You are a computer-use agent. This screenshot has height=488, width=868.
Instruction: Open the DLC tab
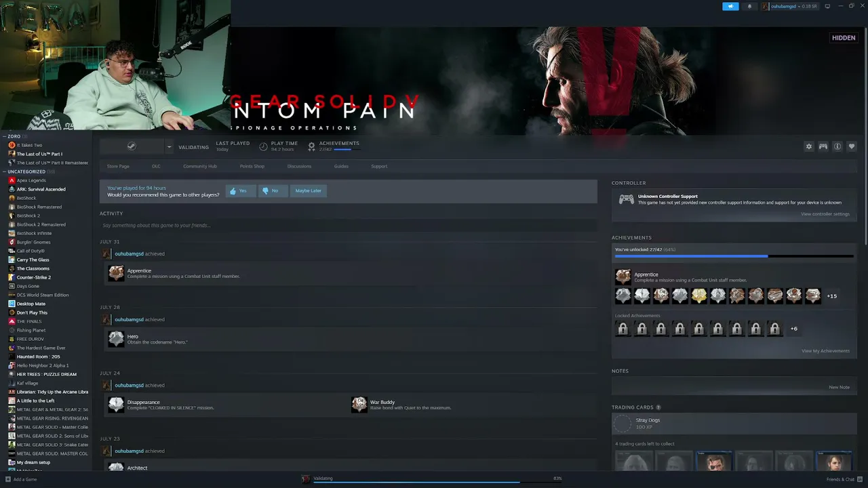coord(156,166)
